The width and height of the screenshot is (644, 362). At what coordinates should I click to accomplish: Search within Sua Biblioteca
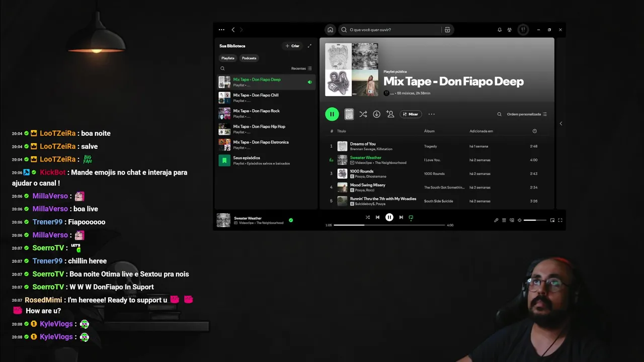(x=222, y=68)
